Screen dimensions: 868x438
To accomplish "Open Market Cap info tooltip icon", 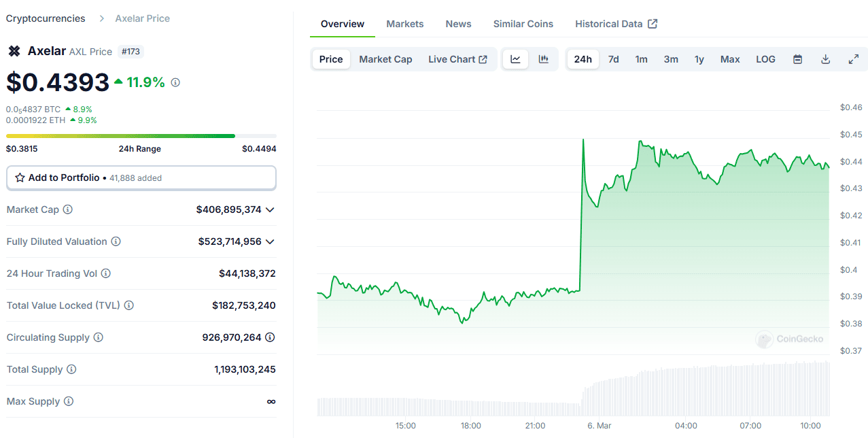I will tap(68, 209).
